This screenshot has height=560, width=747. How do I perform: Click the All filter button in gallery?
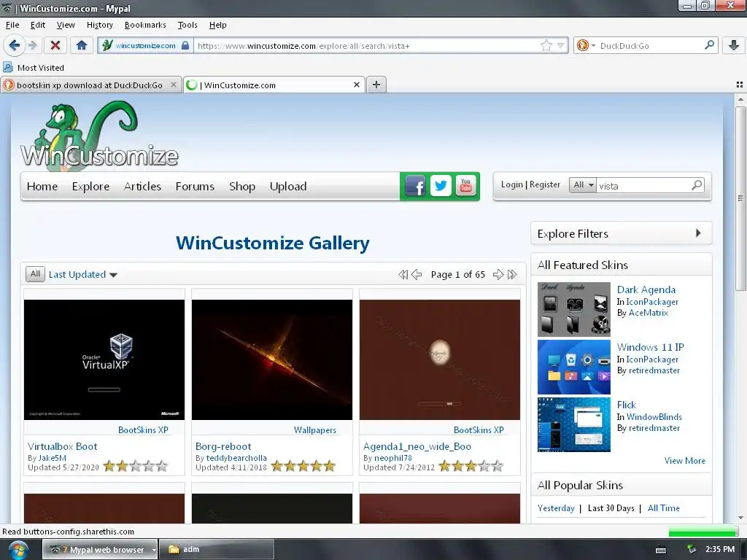click(35, 274)
